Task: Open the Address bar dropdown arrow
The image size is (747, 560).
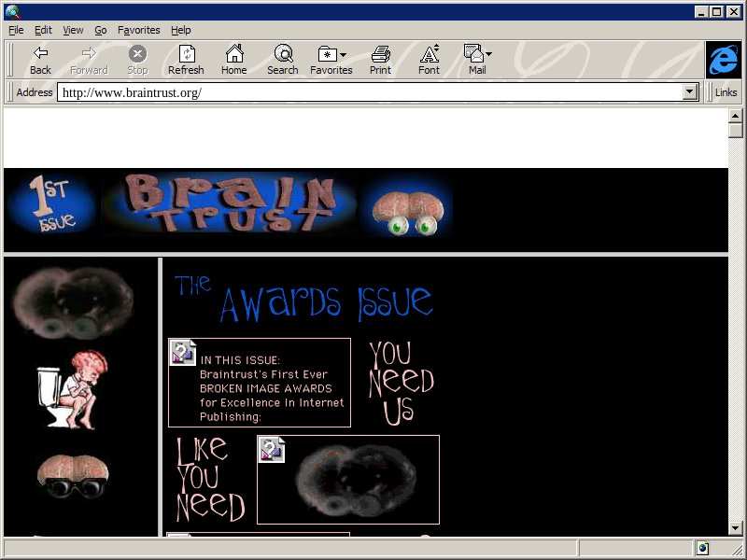Action: click(x=690, y=92)
